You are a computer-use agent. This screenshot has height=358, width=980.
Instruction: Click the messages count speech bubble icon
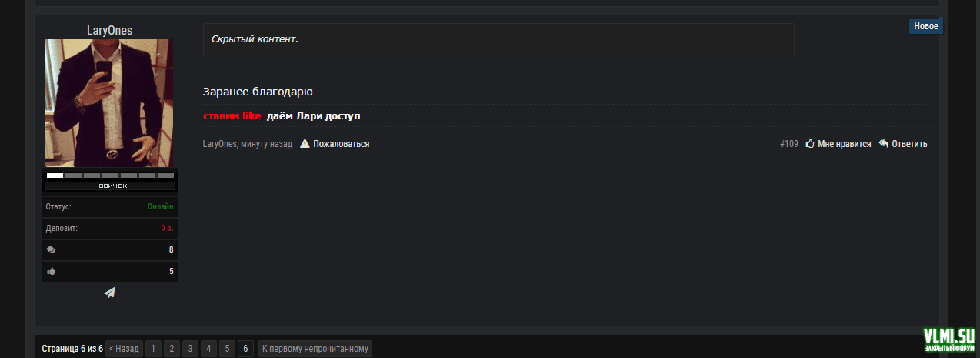click(52, 250)
